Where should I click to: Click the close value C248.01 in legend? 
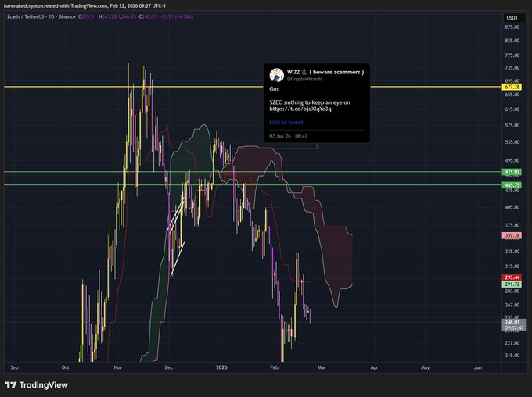(x=148, y=16)
